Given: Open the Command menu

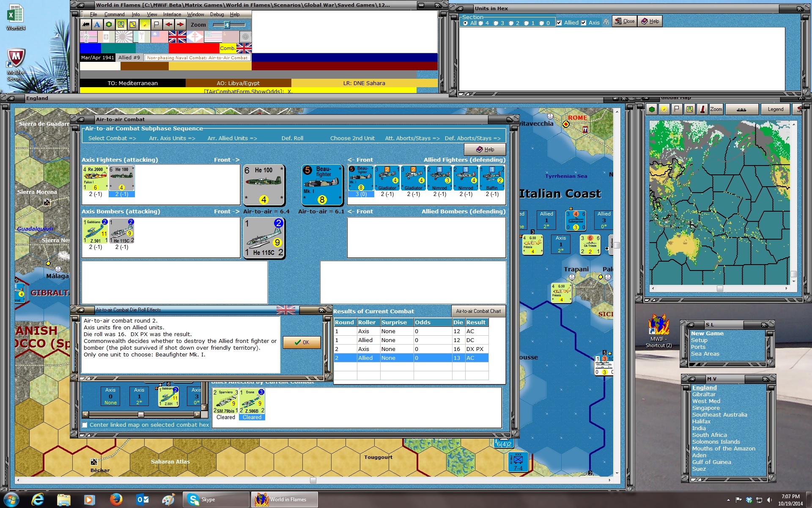Looking at the screenshot, I should tap(115, 14).
